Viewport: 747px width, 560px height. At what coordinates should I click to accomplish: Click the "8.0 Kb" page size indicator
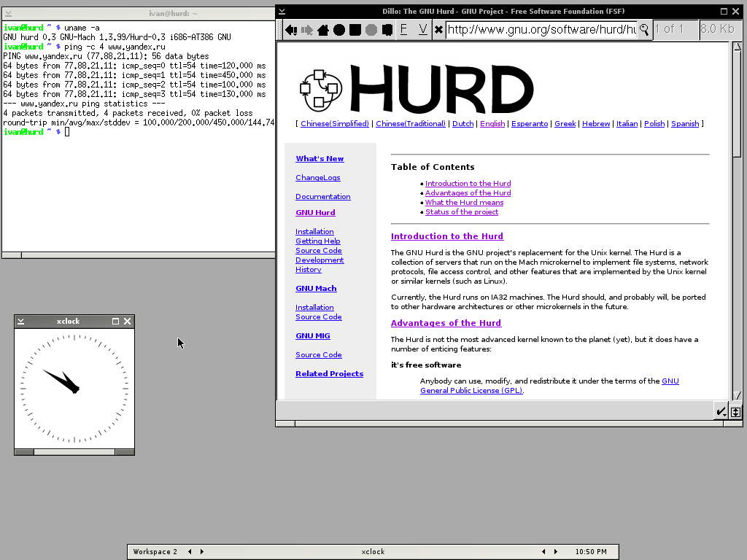(x=719, y=29)
